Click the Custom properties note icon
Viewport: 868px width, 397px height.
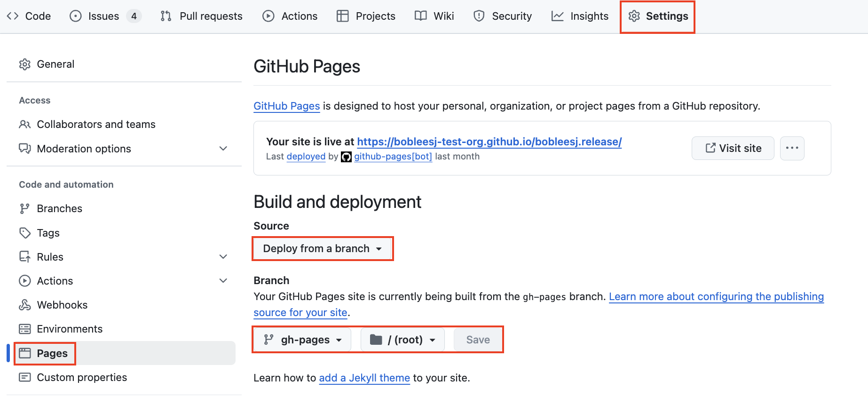tap(25, 377)
